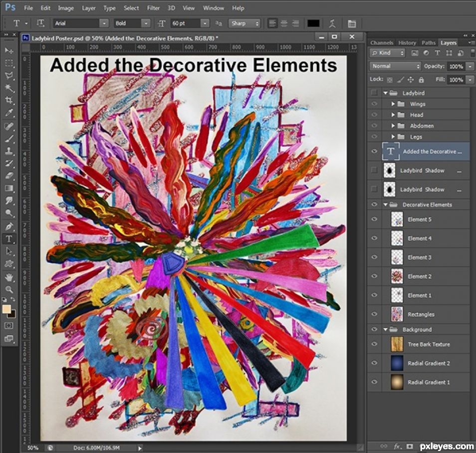
Task: Open the Window menu
Action: point(214,8)
